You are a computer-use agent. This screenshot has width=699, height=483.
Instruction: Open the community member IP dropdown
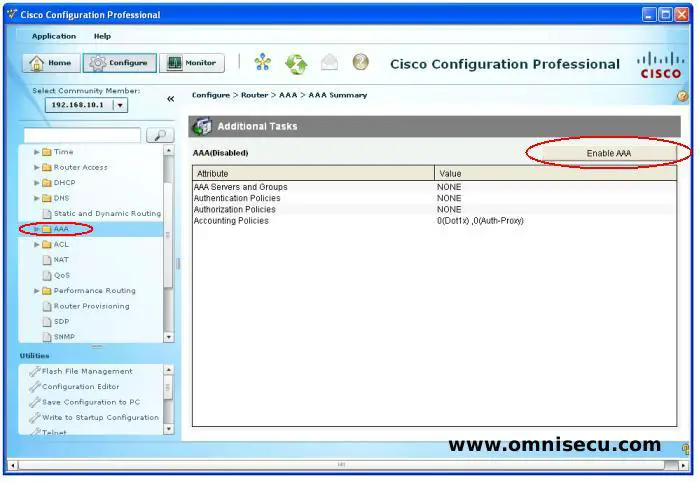[x=120, y=105]
